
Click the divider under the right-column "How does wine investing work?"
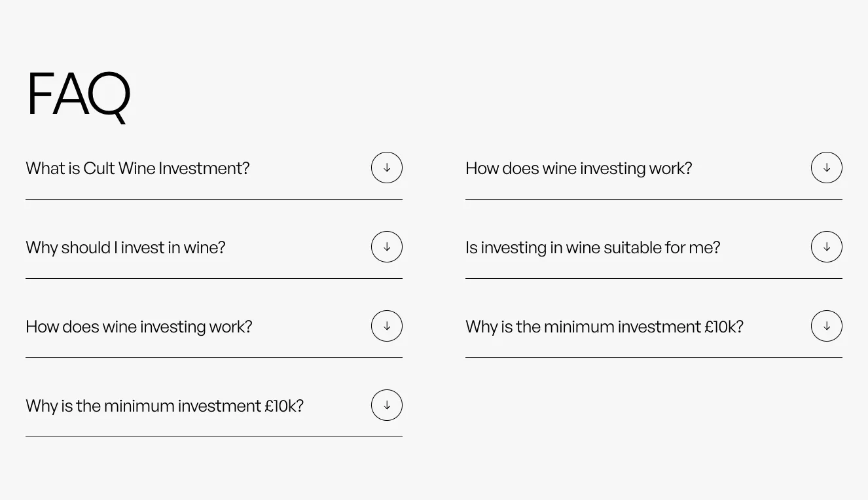point(654,199)
